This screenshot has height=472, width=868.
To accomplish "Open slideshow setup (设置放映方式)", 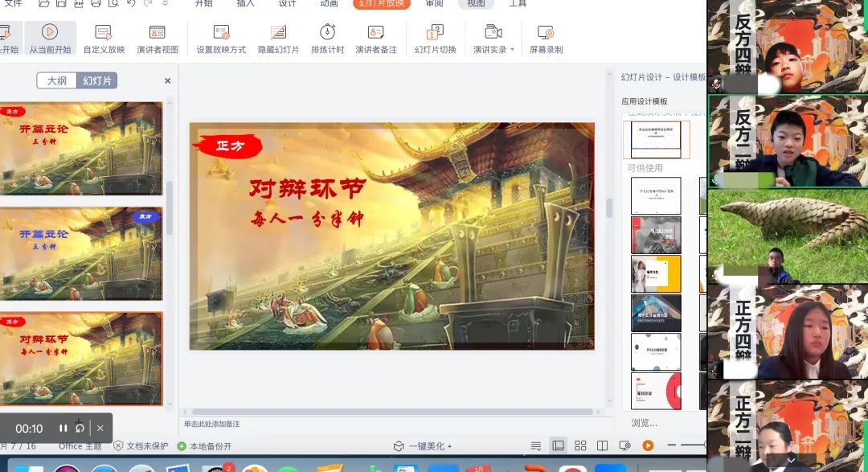I will (221, 39).
